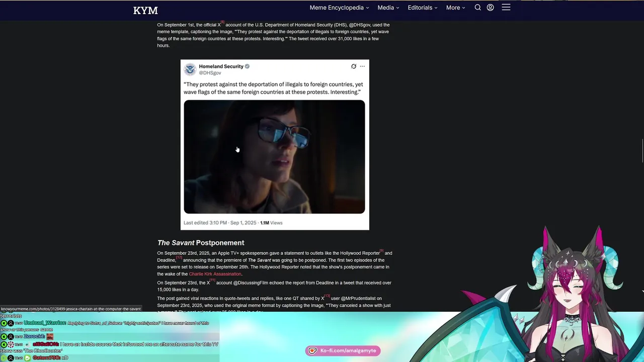
Task: Click the page's vertical scrollbar thumb
Action: coord(643,151)
